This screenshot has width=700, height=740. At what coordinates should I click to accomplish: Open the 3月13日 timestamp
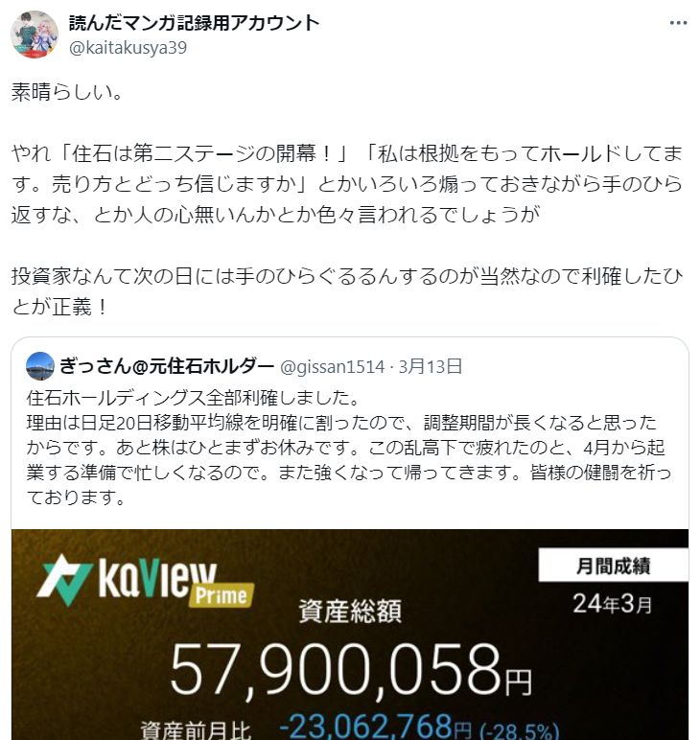(430, 366)
